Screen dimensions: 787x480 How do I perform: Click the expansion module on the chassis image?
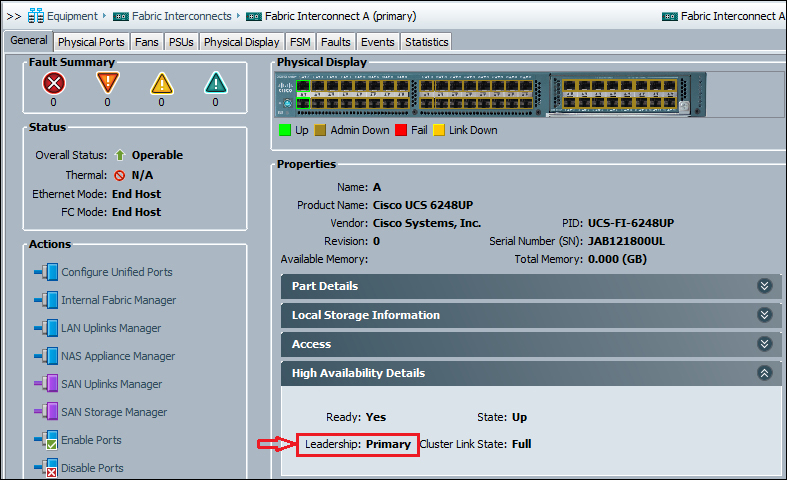pyautogui.click(x=621, y=94)
